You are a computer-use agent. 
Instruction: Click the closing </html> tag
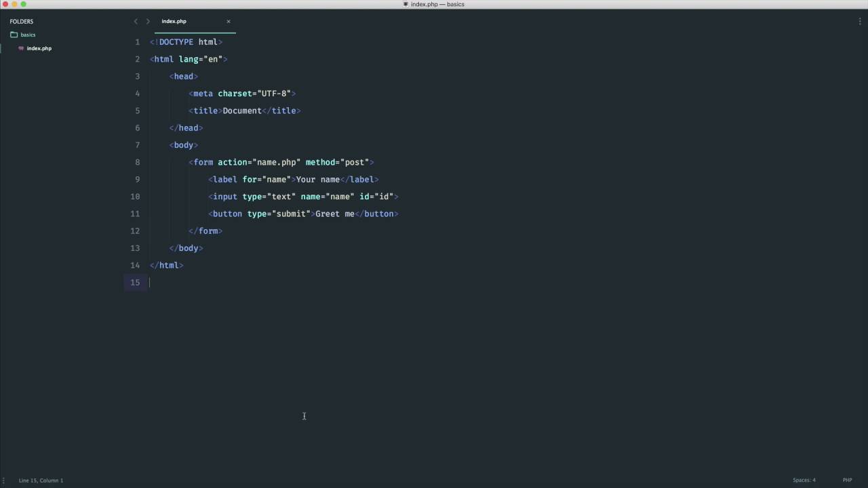167,265
